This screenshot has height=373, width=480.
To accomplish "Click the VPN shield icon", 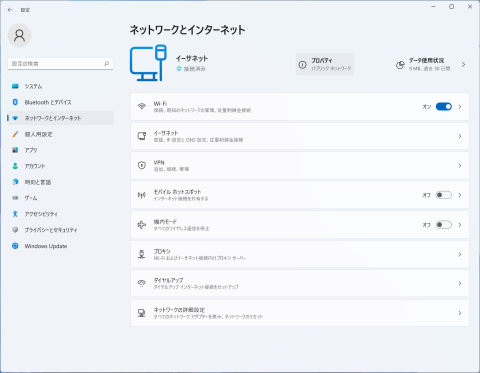I will coord(142,165).
